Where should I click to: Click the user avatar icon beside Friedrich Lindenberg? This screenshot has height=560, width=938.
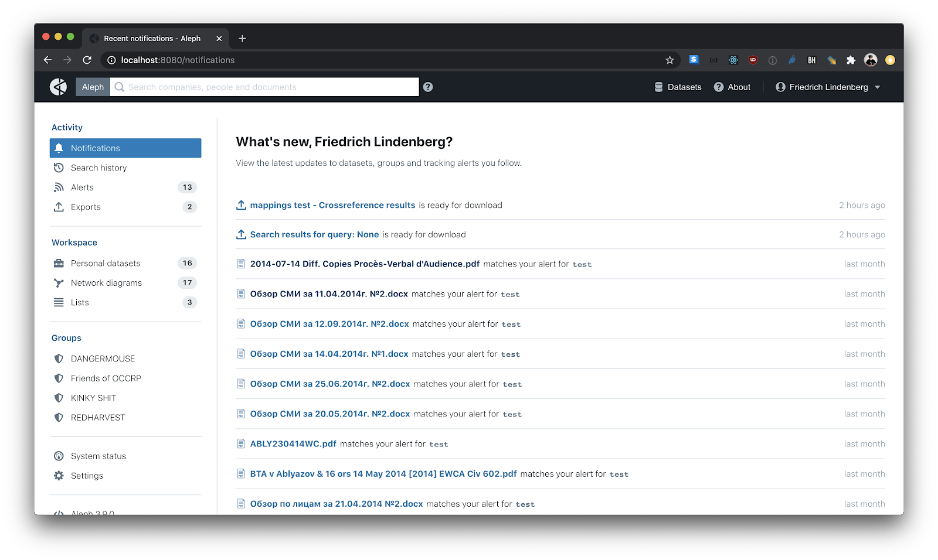pos(780,87)
